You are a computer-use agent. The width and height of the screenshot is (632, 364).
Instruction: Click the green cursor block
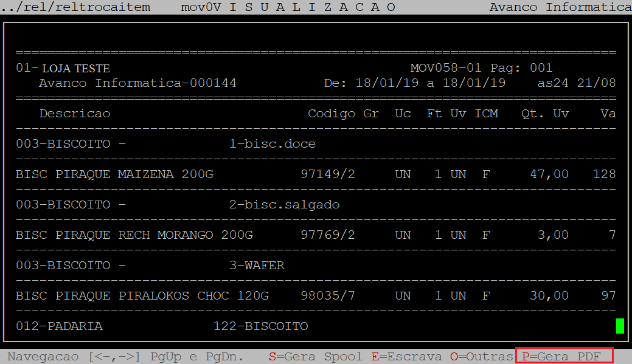click(620, 326)
